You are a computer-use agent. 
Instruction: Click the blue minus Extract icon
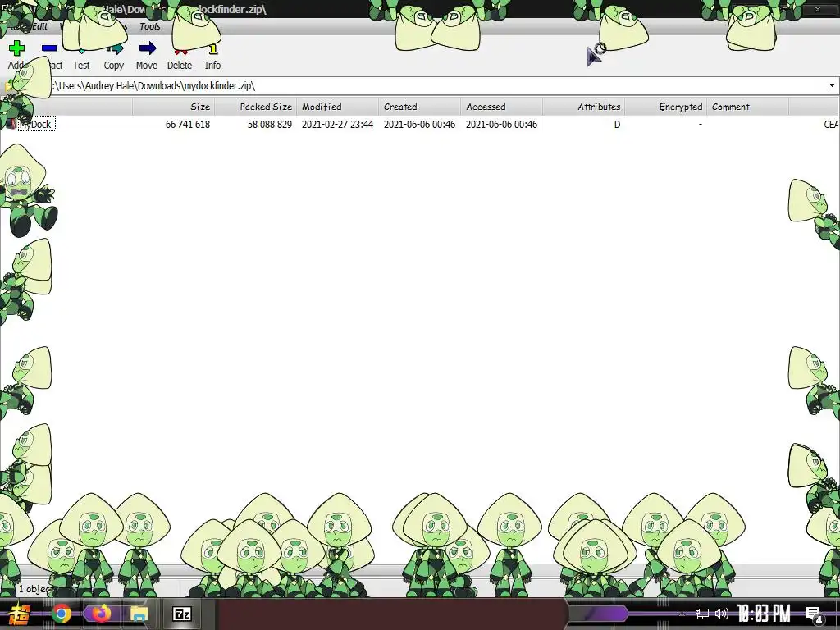pyautogui.click(x=49, y=48)
